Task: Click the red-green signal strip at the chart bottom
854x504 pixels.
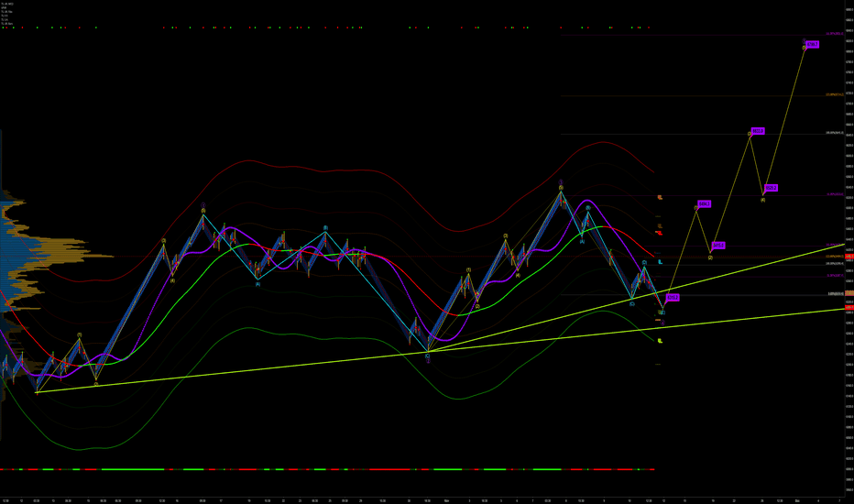Action: [327, 469]
